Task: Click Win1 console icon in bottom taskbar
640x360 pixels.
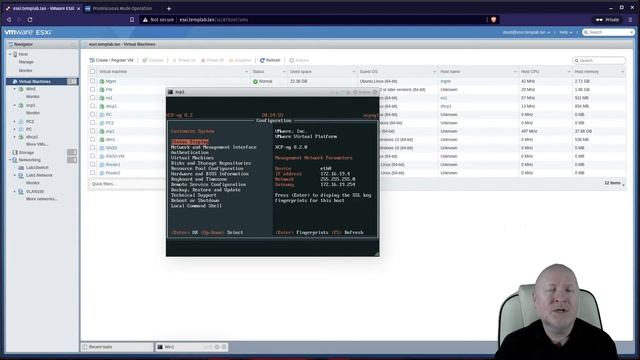Action: coord(160,347)
